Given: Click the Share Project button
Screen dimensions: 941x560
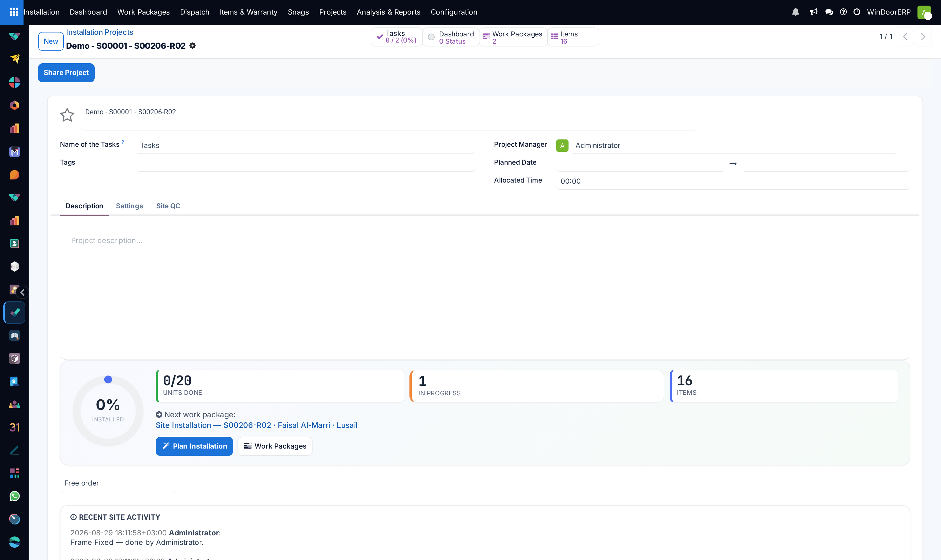Looking at the screenshot, I should point(66,73).
